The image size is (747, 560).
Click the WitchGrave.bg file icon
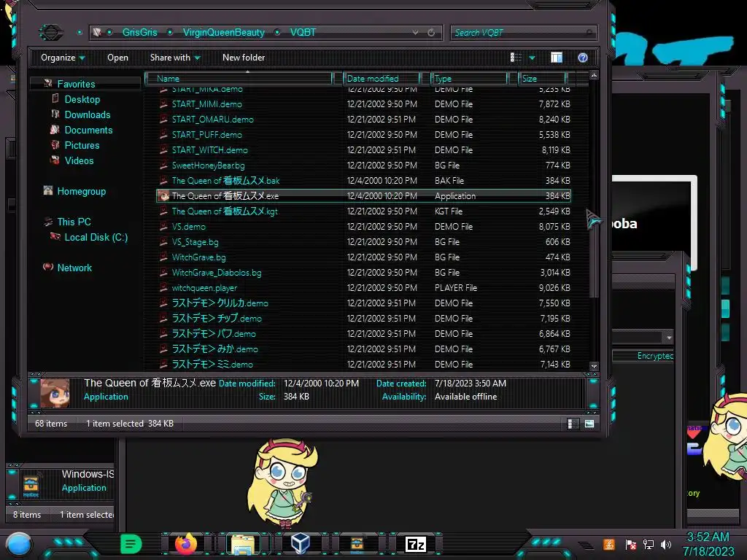163,257
